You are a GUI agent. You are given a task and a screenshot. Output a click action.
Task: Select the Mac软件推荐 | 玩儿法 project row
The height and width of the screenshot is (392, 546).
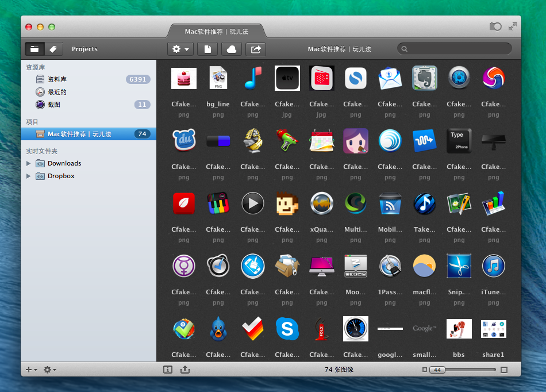tap(89, 134)
